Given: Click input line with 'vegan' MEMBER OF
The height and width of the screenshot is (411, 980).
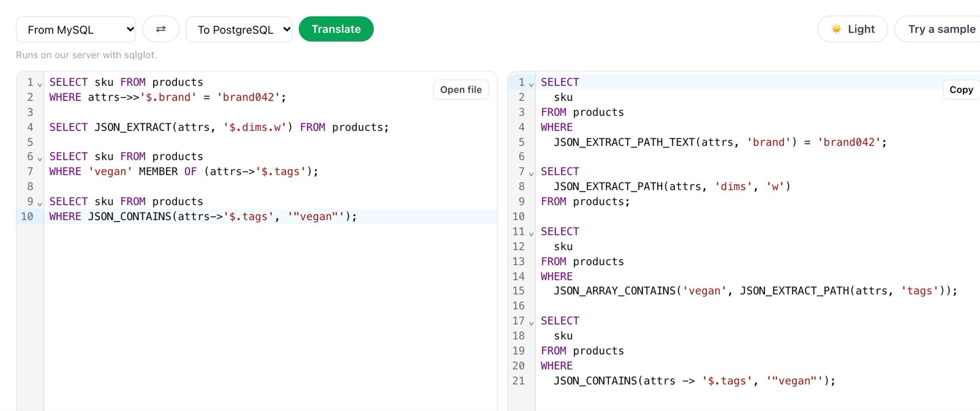Looking at the screenshot, I should (184, 172).
